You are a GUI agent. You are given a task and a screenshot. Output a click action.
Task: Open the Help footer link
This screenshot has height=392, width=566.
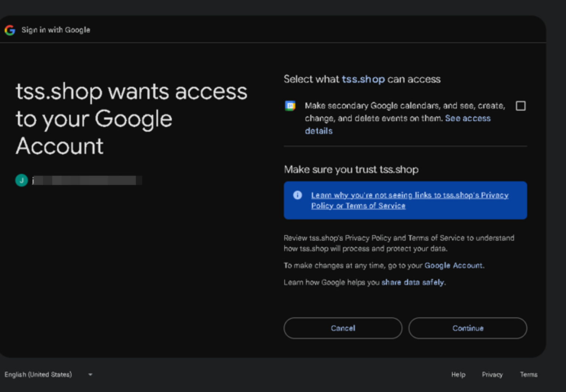coord(458,375)
